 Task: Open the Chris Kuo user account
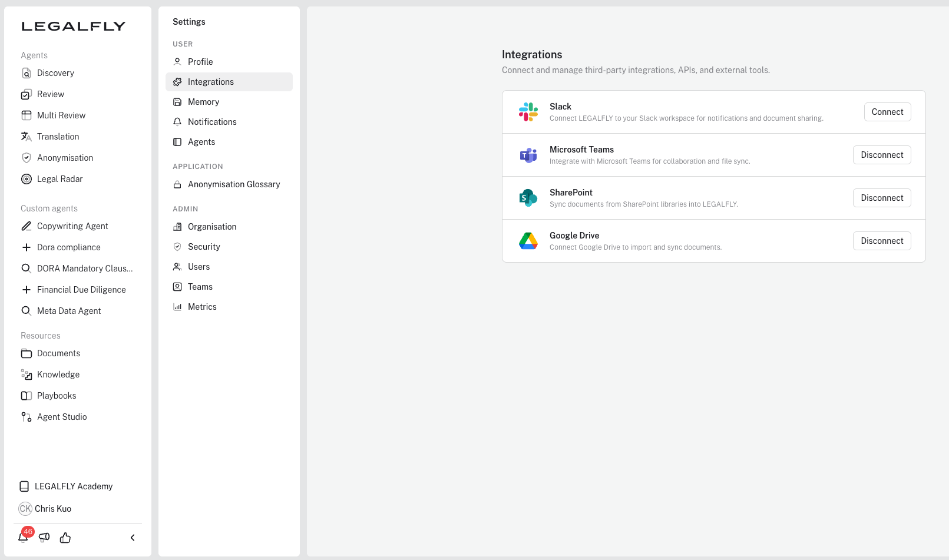tap(52, 509)
